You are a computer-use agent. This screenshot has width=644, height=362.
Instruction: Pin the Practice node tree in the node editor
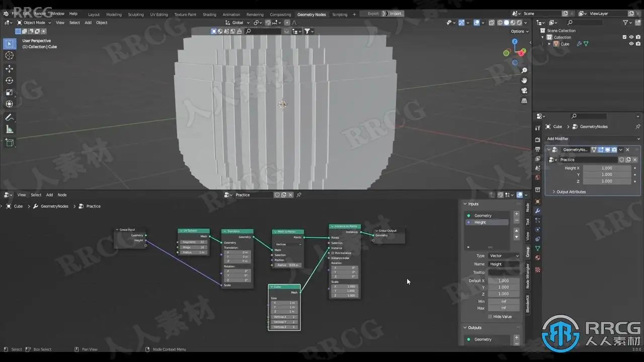pos(299,195)
